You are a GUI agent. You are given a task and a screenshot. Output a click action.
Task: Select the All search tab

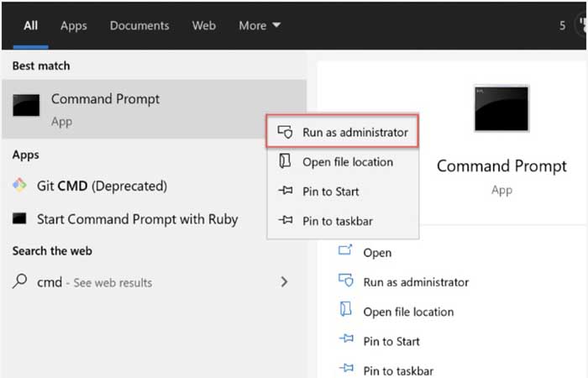click(30, 25)
